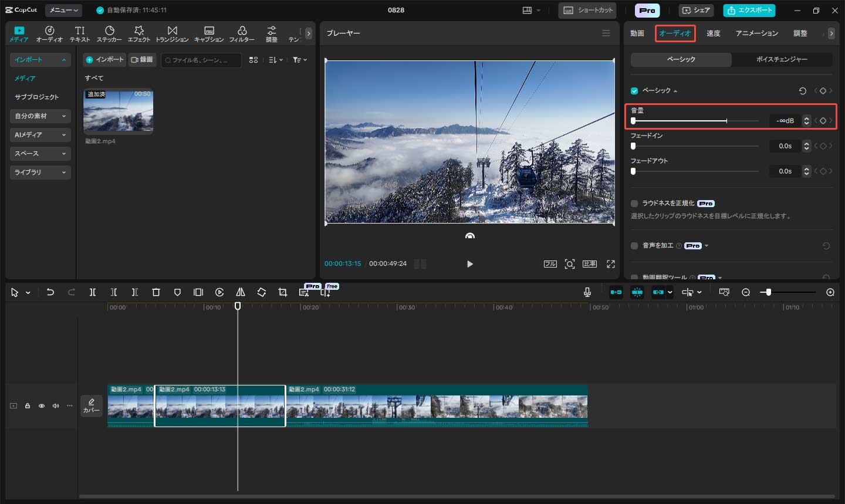
Task: Zoom in the timeline
Action: [x=830, y=292]
